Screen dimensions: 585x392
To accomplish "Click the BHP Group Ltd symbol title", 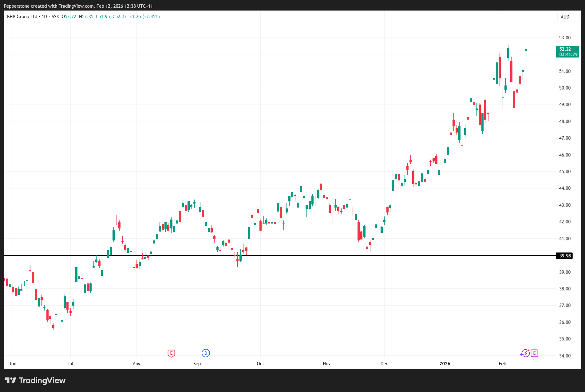I will click(22, 17).
